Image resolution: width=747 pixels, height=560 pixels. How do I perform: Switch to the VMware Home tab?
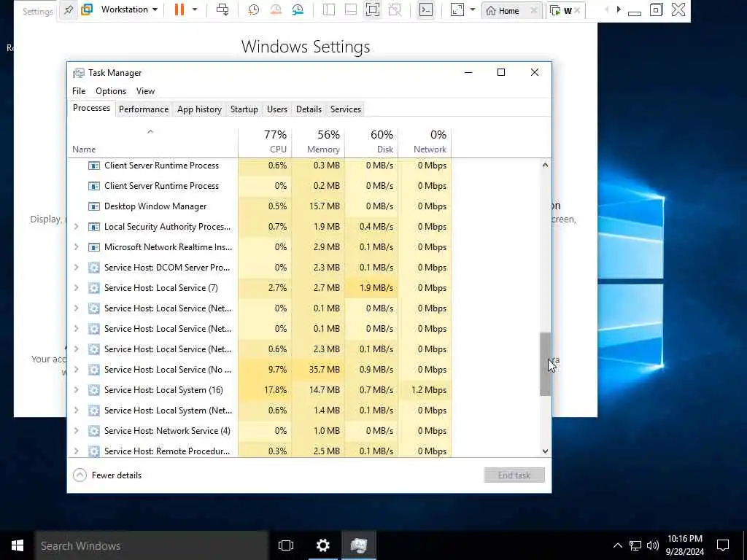pos(508,10)
